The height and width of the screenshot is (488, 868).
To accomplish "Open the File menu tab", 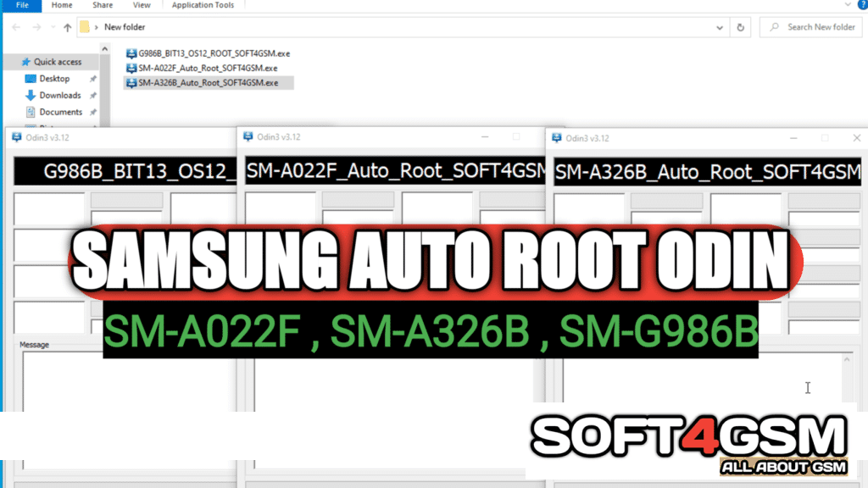I will pos(22,5).
